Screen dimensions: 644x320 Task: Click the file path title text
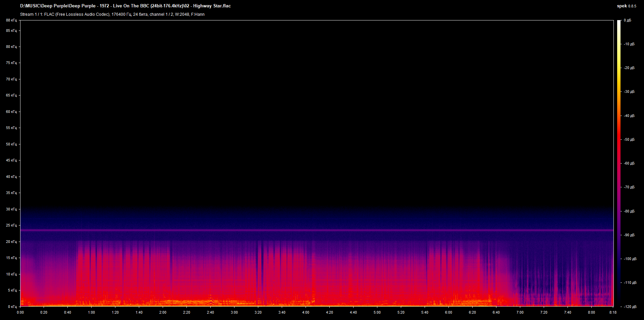point(125,6)
